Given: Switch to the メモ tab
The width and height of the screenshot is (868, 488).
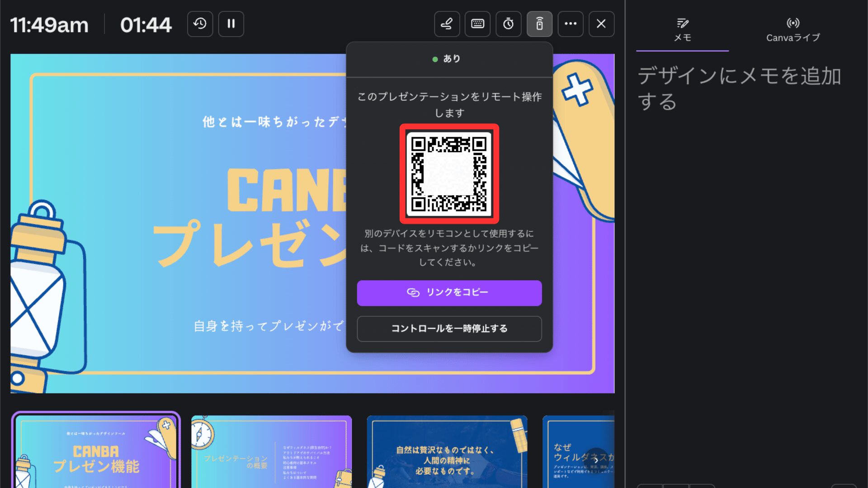Looking at the screenshot, I should pos(682,30).
